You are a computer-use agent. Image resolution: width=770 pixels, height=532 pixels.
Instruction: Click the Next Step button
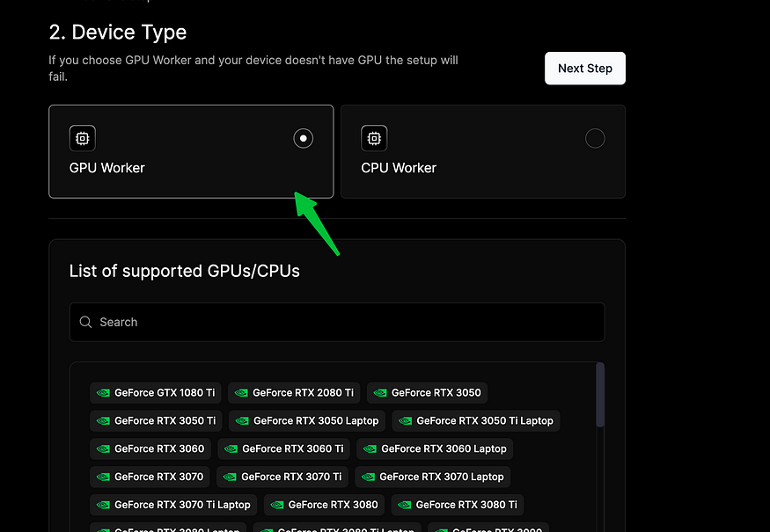tap(585, 69)
